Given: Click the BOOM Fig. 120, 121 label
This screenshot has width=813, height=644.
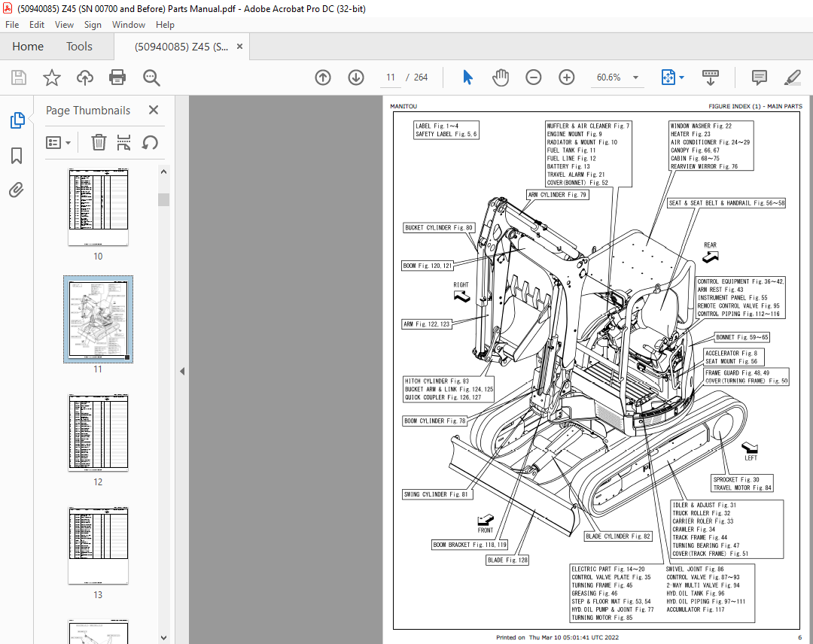Looking at the screenshot, I should [428, 266].
